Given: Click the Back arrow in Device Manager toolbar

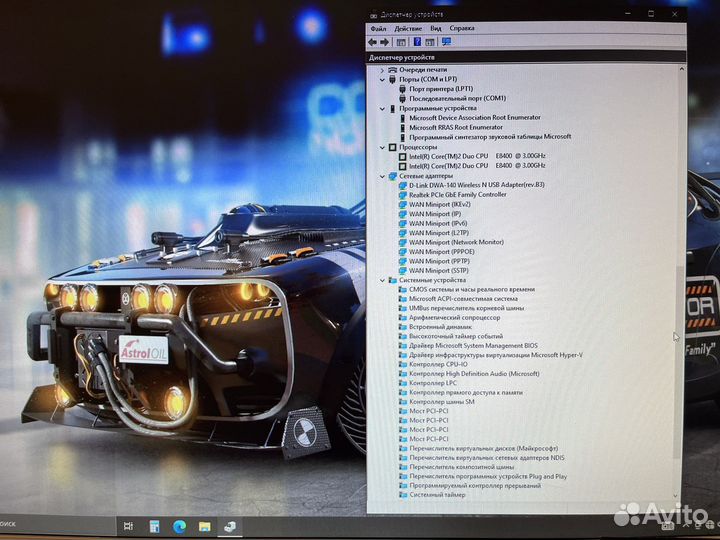Looking at the screenshot, I should 372,42.
